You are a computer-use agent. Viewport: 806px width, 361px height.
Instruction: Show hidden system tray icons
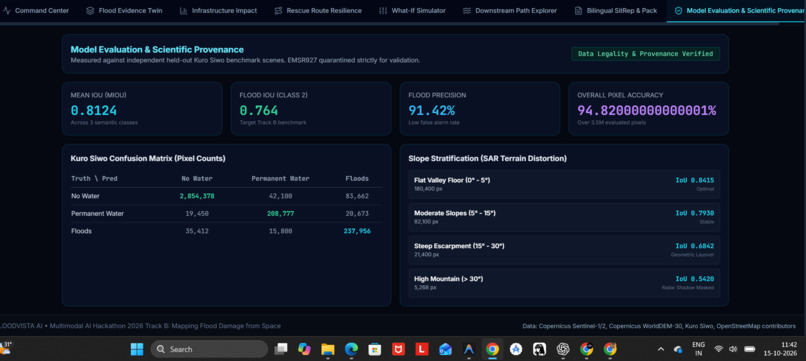click(x=661, y=349)
